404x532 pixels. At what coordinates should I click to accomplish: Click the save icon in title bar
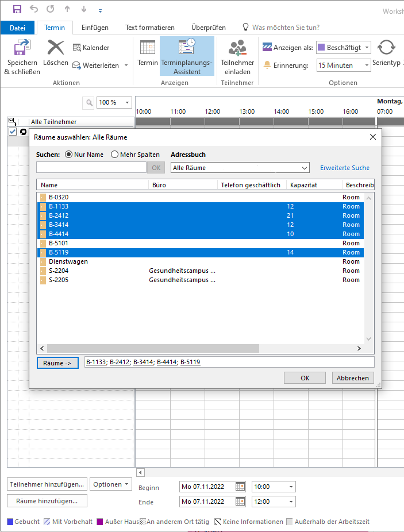pos(17,10)
